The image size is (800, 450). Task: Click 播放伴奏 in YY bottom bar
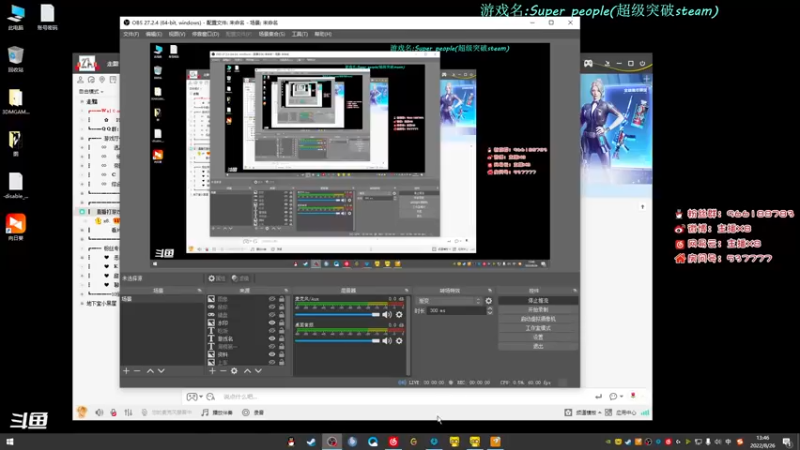coord(217,412)
